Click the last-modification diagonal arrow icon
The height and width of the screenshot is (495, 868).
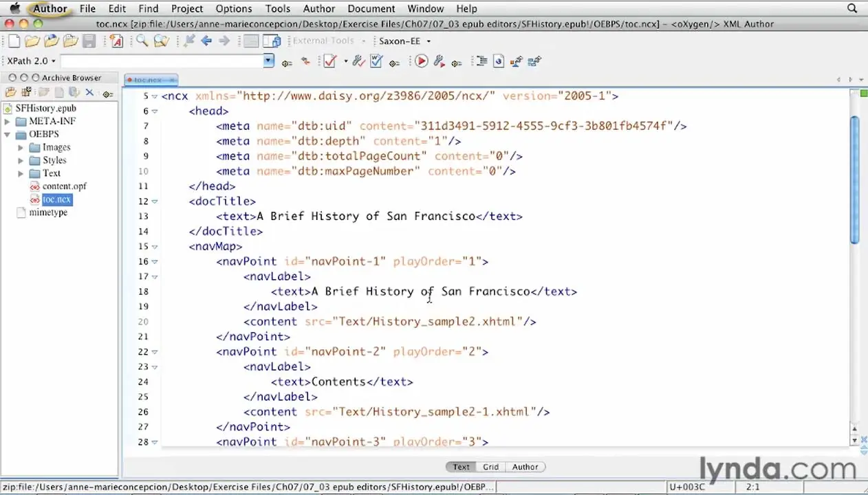pyautogui.click(x=188, y=41)
